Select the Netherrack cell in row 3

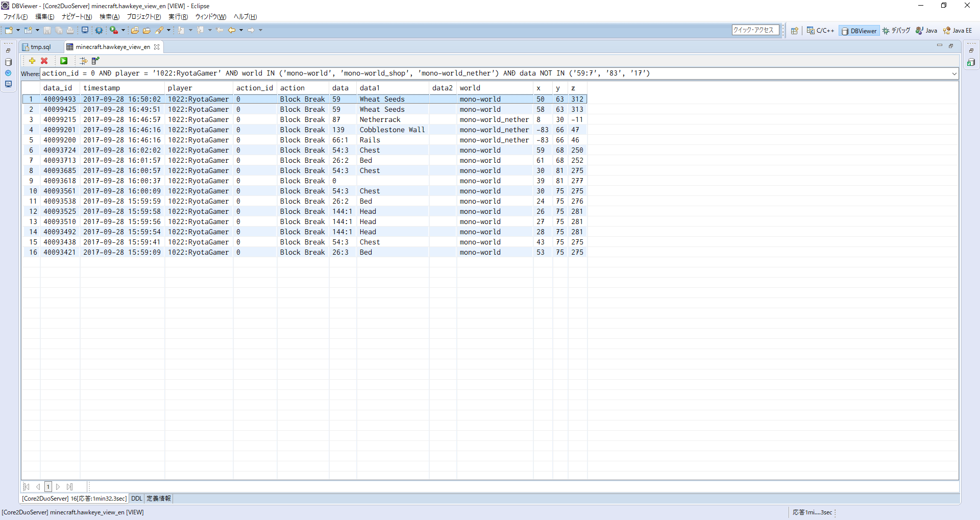coord(393,119)
